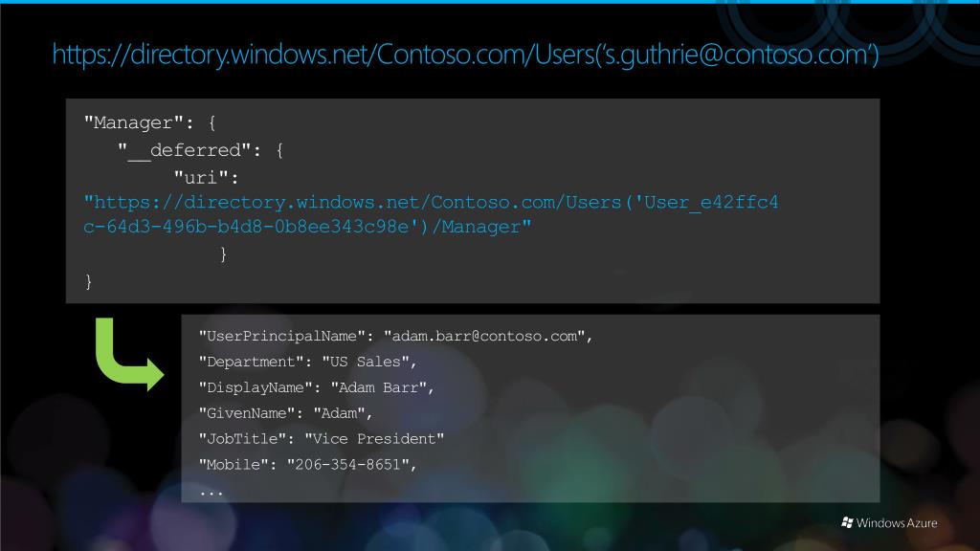980x551 pixels.
Task: Click the "Department": "US Sales" line
Action: tap(307, 362)
